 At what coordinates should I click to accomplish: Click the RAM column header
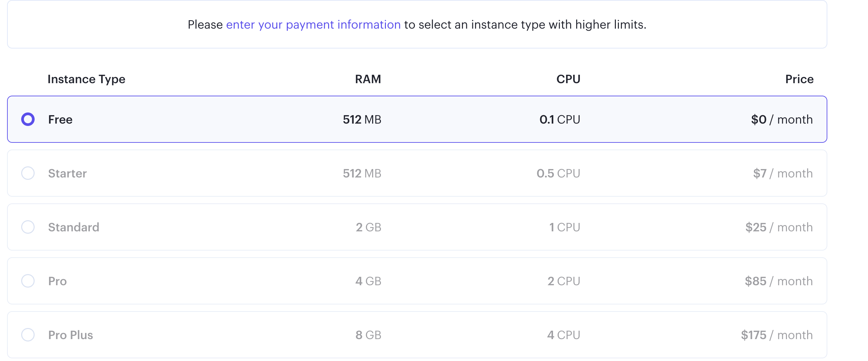(x=368, y=79)
